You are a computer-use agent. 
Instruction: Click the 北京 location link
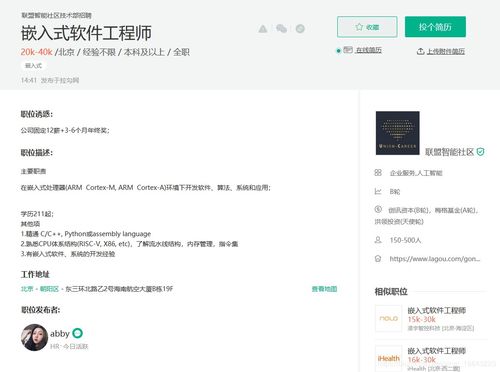[x=27, y=289]
